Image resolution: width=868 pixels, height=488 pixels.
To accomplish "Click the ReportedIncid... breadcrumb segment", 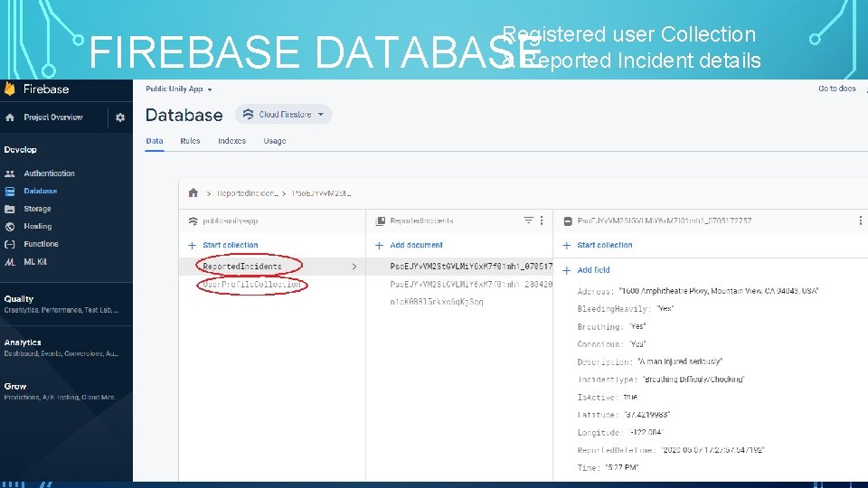I will pyautogui.click(x=248, y=193).
